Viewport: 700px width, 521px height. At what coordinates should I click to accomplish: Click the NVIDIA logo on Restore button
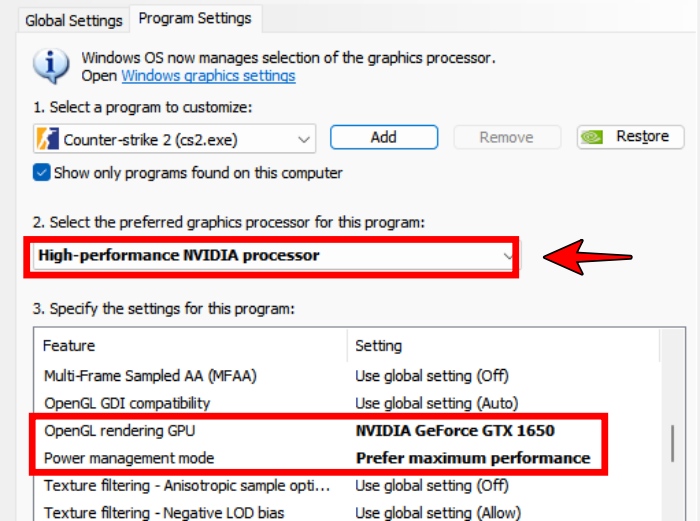point(594,138)
